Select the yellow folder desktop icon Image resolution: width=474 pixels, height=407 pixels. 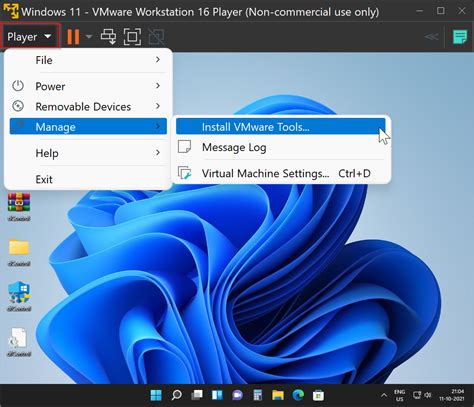[19, 252]
